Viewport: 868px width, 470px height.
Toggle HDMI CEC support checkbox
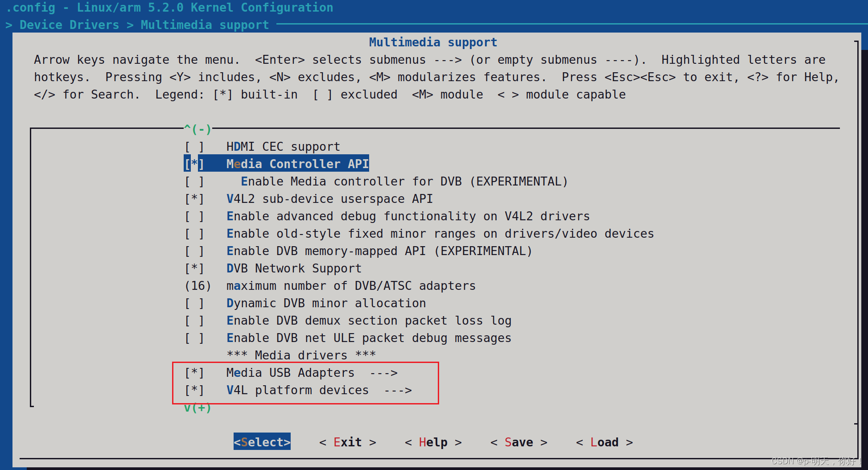point(194,147)
